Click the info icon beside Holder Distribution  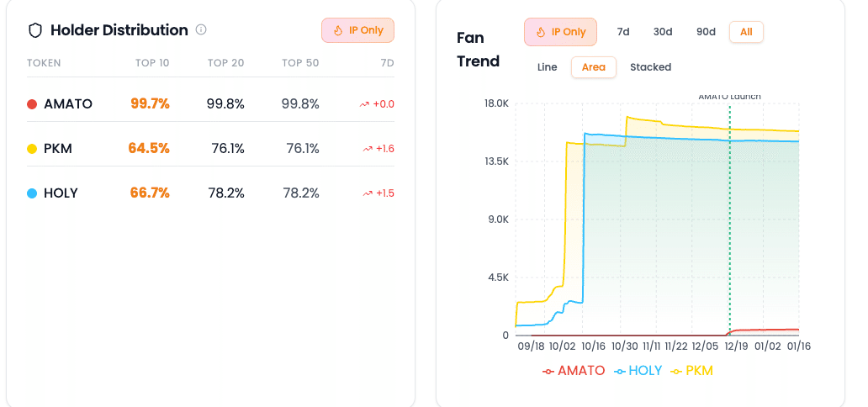coord(201,30)
